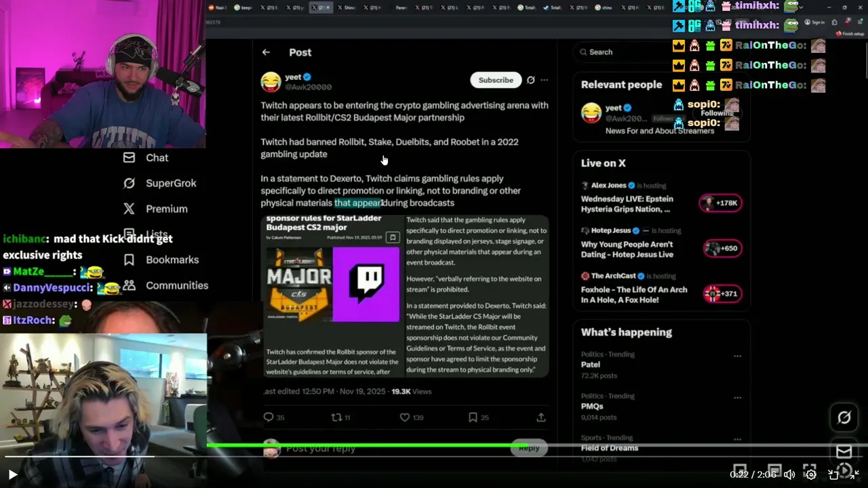
Task: Open more options for the PMQs trend
Action: tap(737, 398)
